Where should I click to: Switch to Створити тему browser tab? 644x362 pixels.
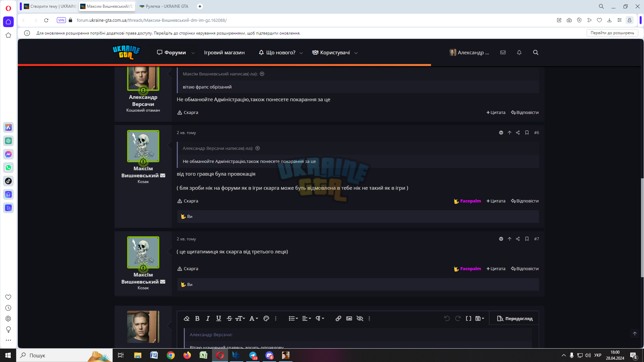(x=50, y=6)
